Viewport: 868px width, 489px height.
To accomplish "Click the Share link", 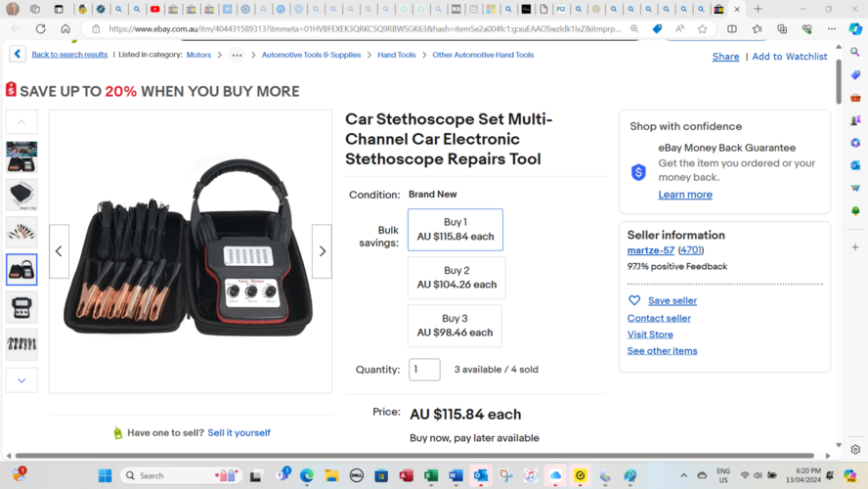I will point(725,57).
